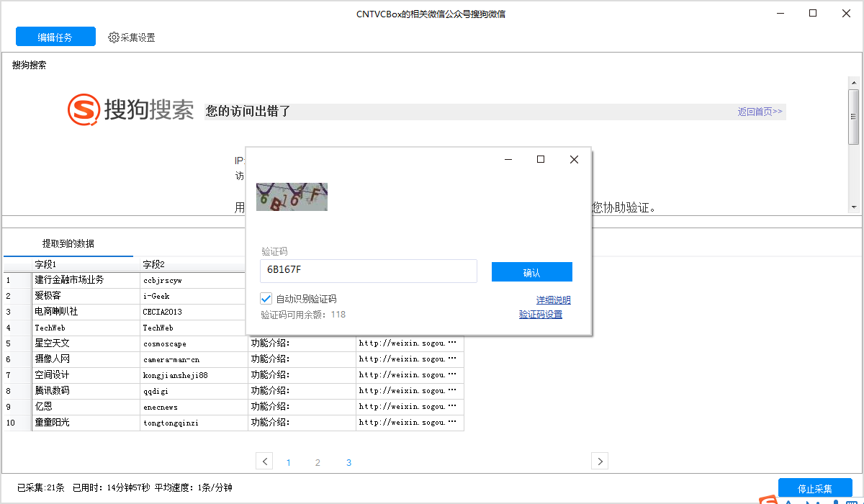The height and width of the screenshot is (504, 864).
Task: Click the 已采集:21条 status text
Action: coord(41,488)
